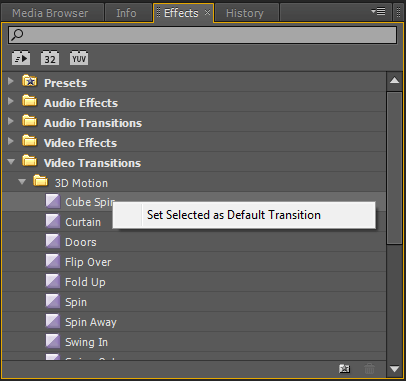406x381 pixels.
Task: Click the search magnifier icon
Action: [17, 34]
